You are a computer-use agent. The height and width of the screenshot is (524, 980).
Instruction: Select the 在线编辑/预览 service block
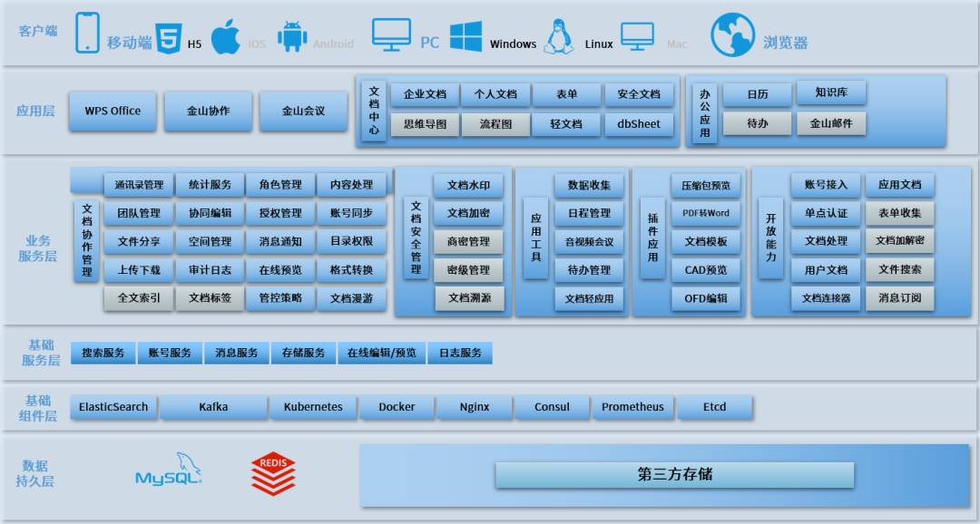(x=382, y=353)
